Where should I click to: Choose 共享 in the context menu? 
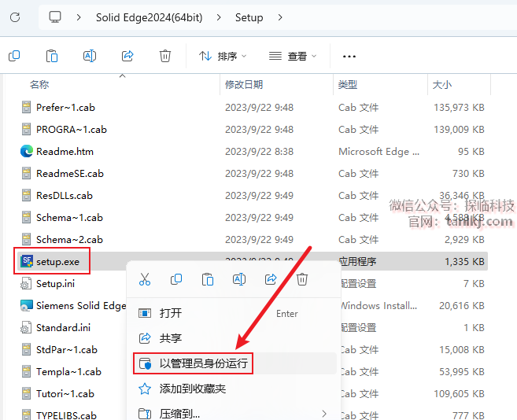click(x=231, y=338)
